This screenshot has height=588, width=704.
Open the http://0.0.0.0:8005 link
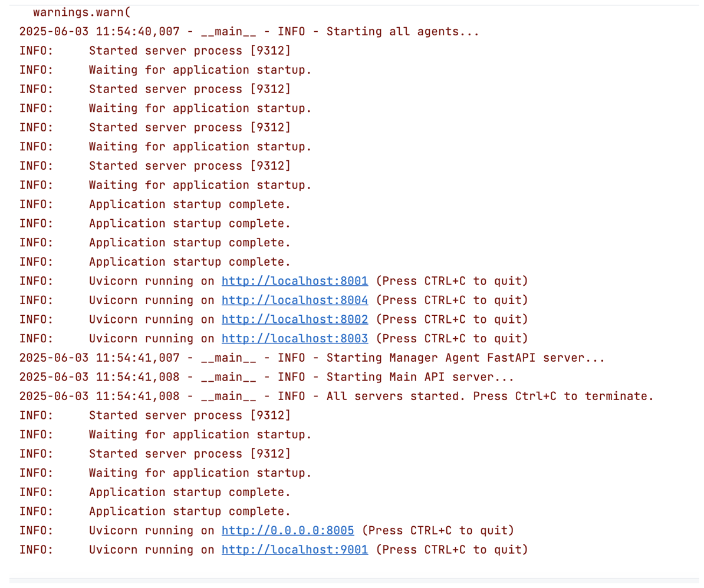[x=288, y=530]
